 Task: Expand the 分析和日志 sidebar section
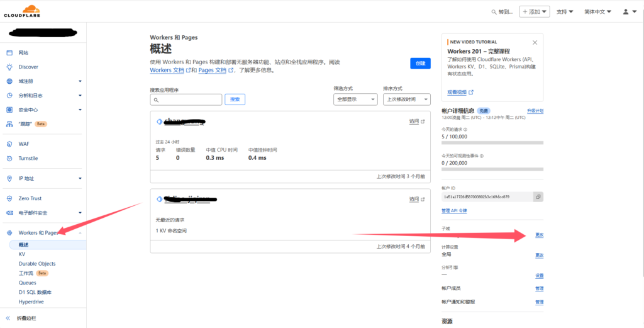click(80, 95)
